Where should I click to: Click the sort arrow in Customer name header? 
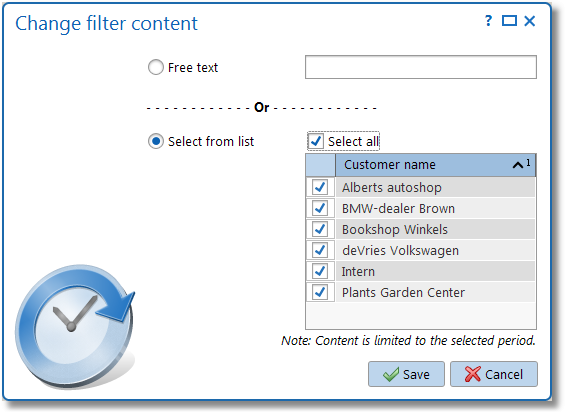pyautogui.click(x=518, y=165)
